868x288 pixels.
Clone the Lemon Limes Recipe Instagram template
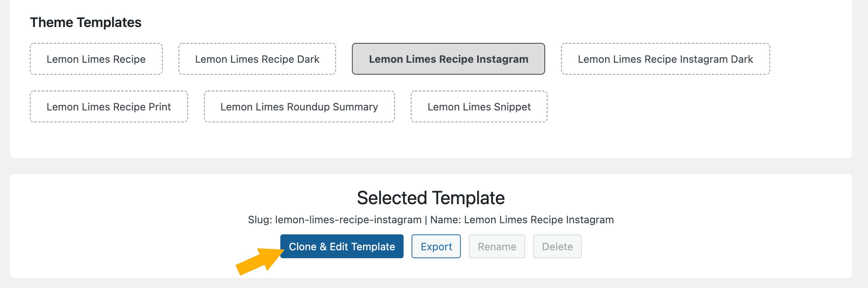(341, 246)
